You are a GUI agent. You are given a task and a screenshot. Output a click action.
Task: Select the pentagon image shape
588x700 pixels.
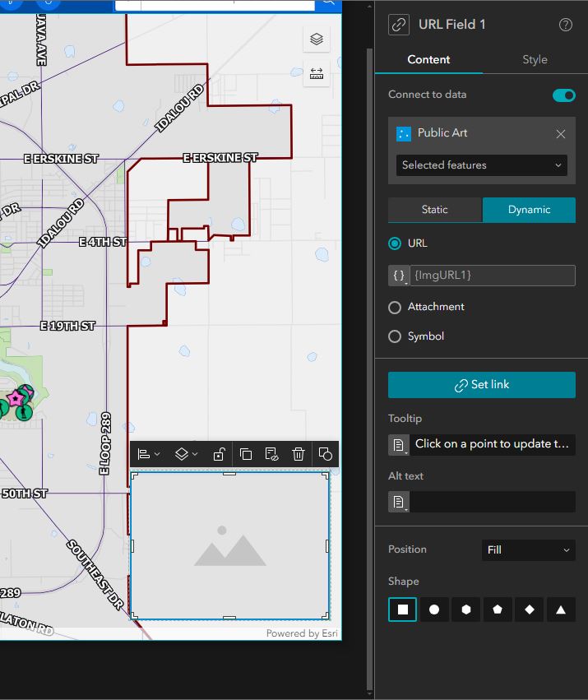[498, 610]
